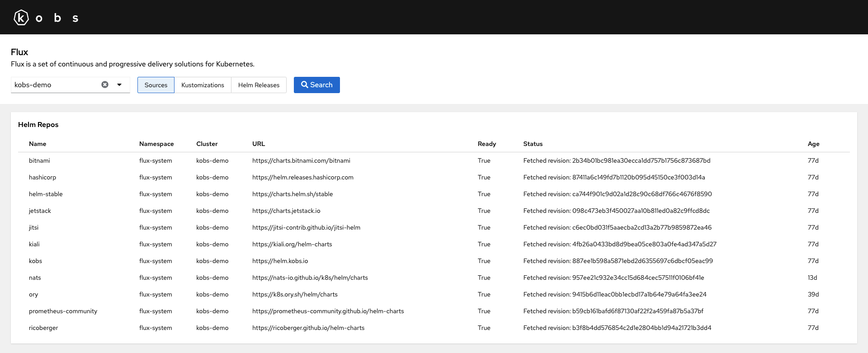Click the Age column header
The height and width of the screenshot is (353, 868).
814,144
